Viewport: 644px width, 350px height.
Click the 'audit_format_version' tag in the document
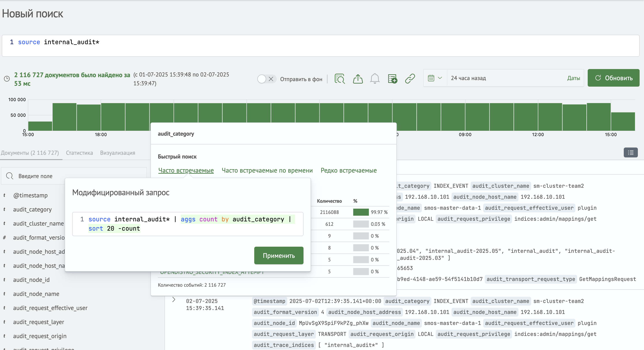(x=285, y=312)
